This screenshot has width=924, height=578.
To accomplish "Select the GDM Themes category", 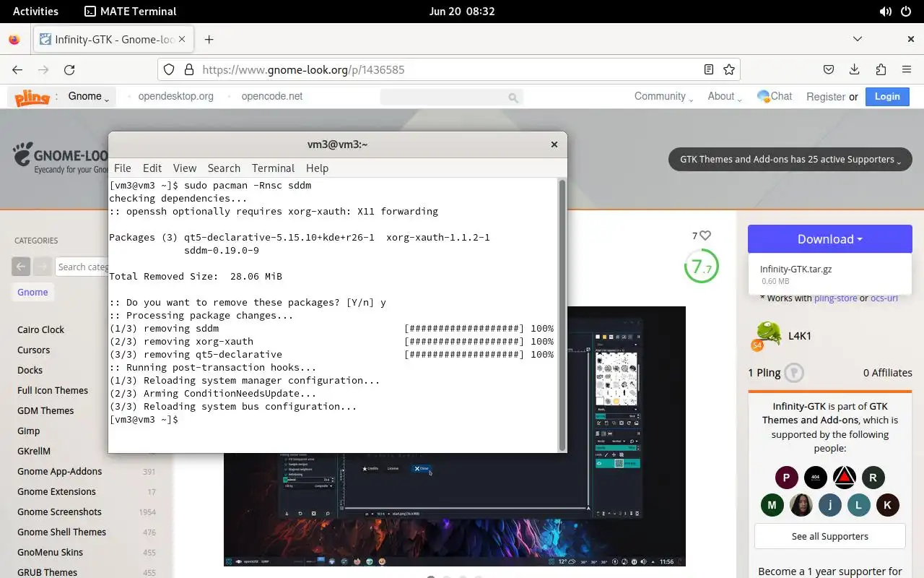I will tap(45, 410).
